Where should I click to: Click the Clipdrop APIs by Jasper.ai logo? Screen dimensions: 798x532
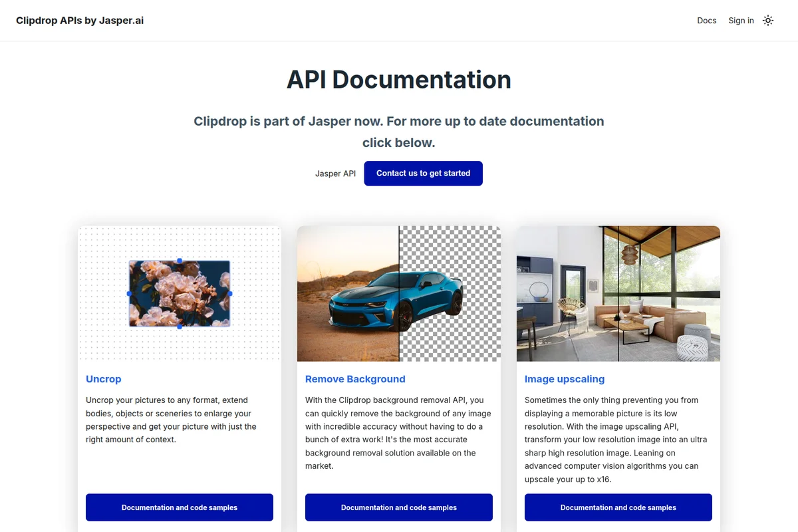(79, 21)
